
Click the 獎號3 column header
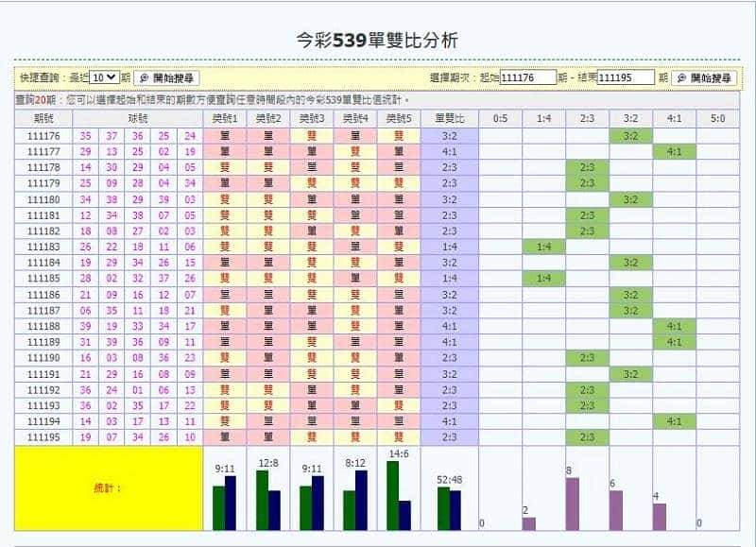click(x=312, y=118)
